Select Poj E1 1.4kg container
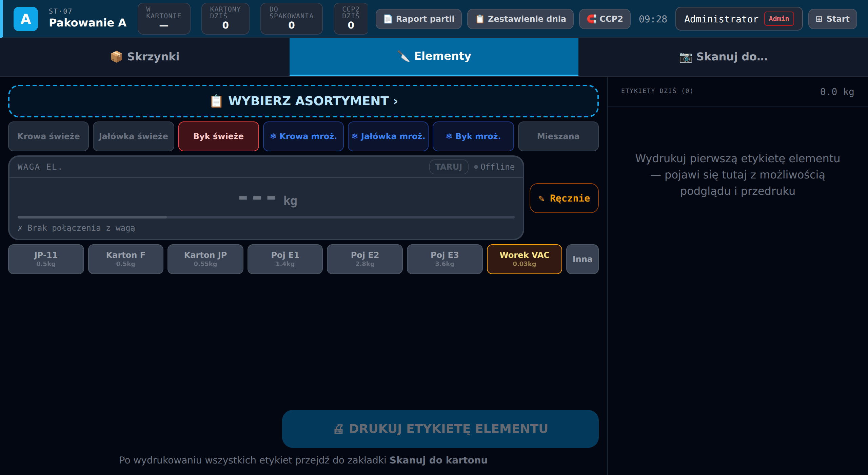Viewport: 868px width, 475px height. click(285, 259)
